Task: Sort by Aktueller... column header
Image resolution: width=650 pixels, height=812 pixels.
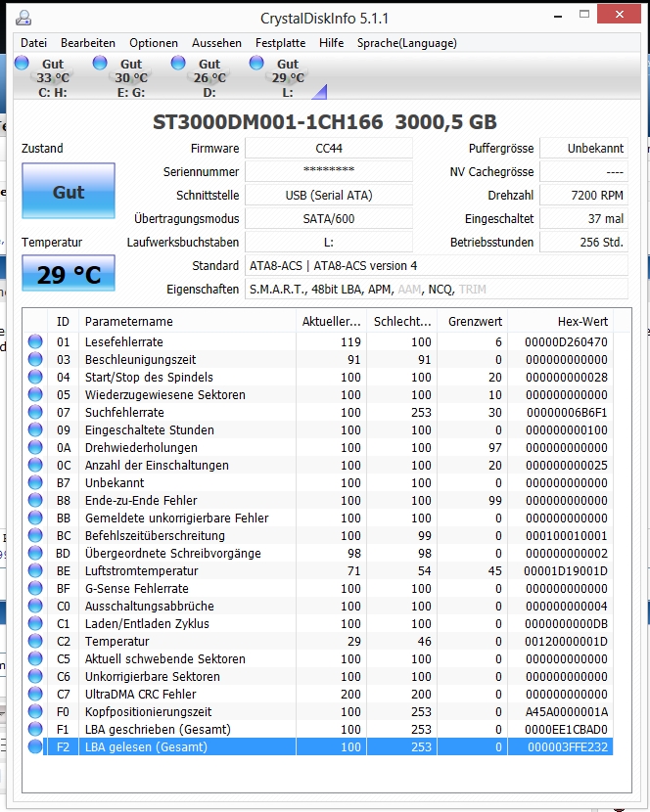Action: (x=331, y=321)
